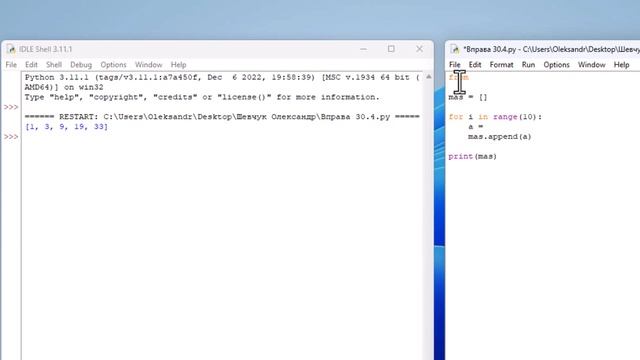Open Run menu in the editor window
This screenshot has width=640, height=360.
click(528, 65)
